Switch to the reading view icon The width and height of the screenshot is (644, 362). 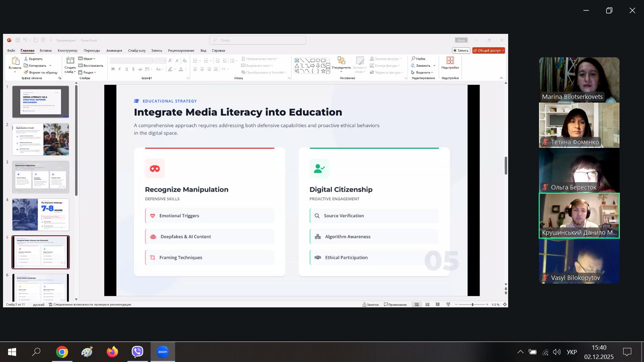[438, 304]
